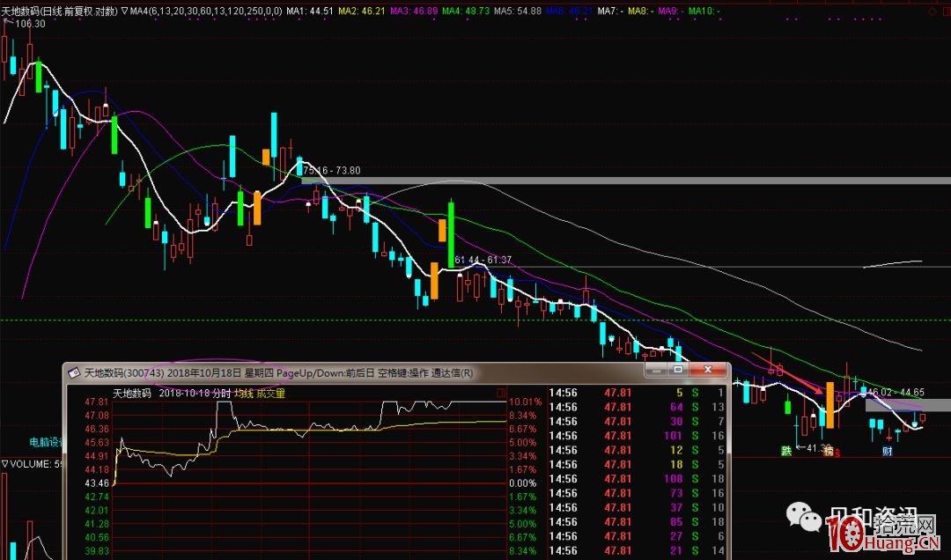Click the daily chart title 天地数码(日线 前复权 对数)

click(x=60, y=11)
